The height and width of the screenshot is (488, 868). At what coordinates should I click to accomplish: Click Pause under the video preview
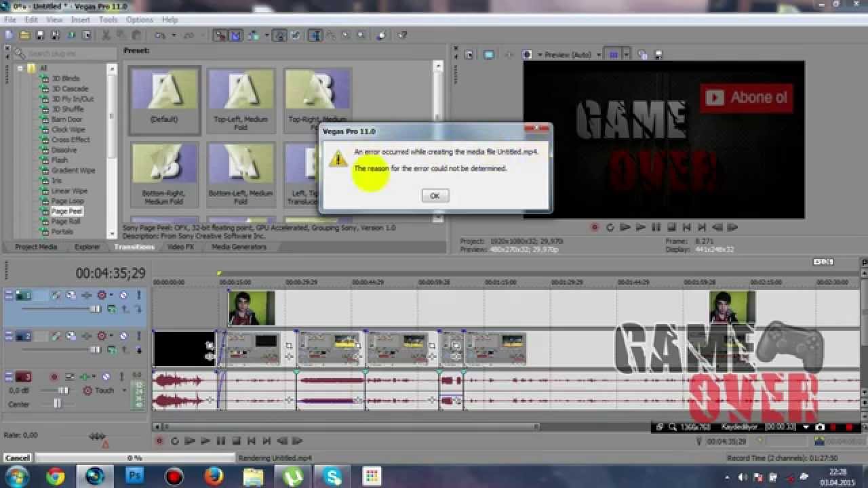pos(656,228)
